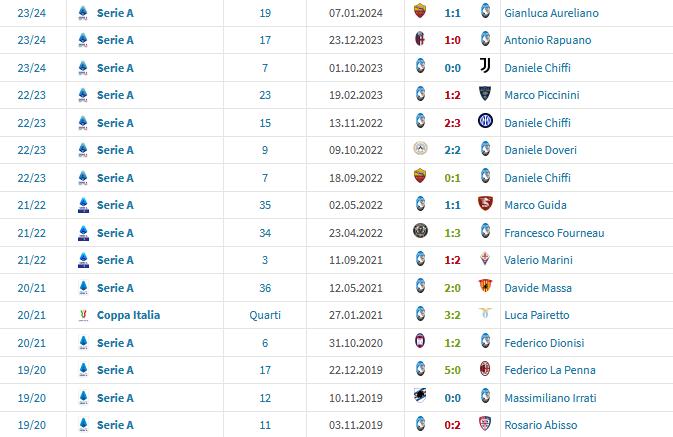Open the Coppa Italia competition link
This screenshot has width=673, height=437.
click(128, 315)
